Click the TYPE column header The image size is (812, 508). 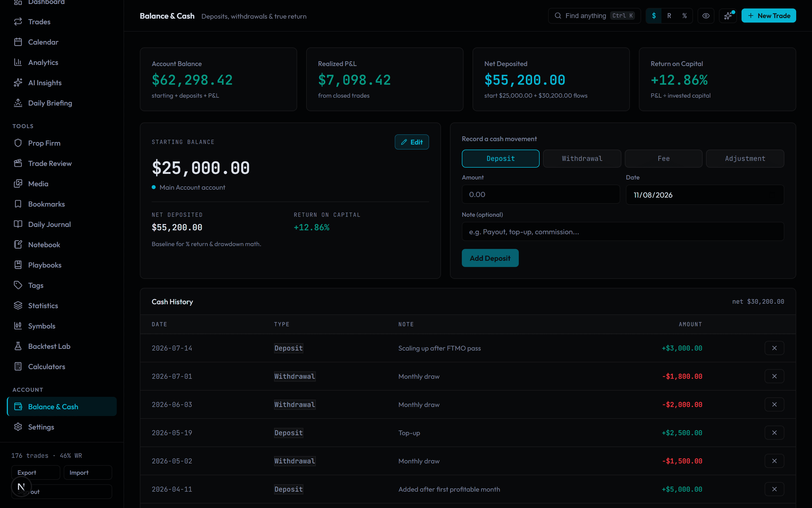281,324
